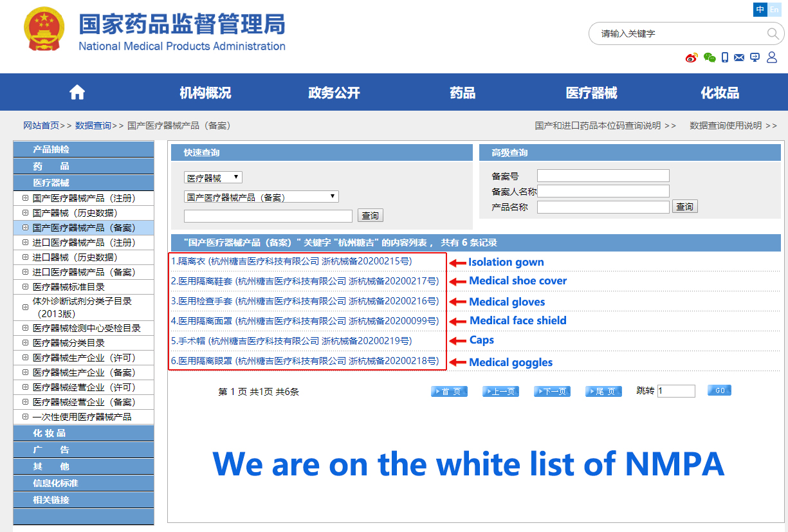The height and width of the screenshot is (532, 788).
Task: Click 网站首页 breadcrumb link
Action: coord(41,125)
